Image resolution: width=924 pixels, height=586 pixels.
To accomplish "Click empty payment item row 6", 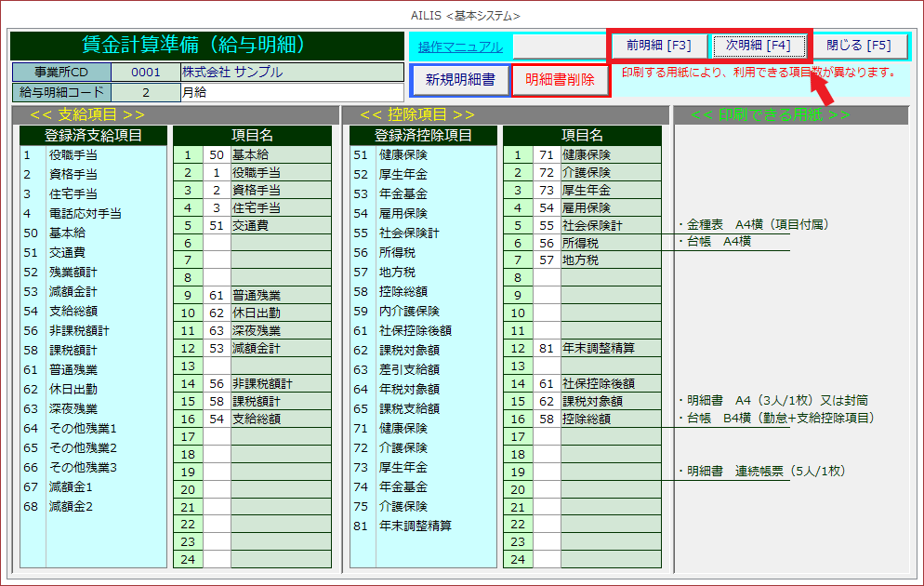I will 280,243.
